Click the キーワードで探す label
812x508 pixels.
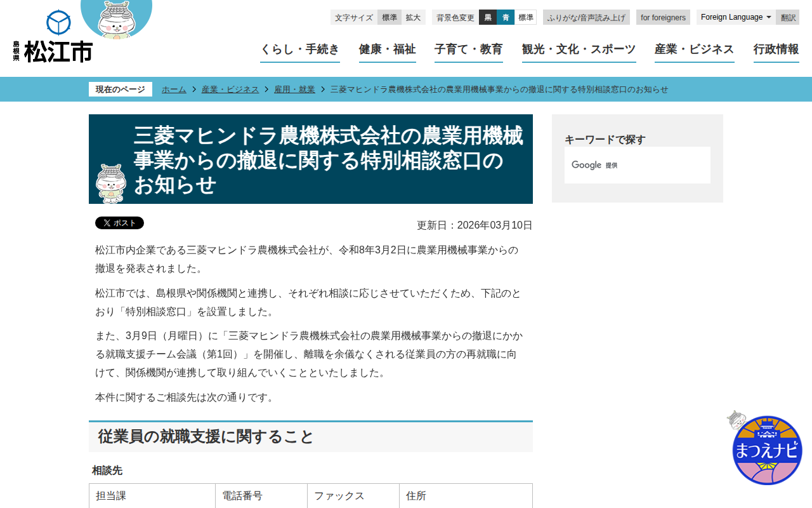(605, 140)
